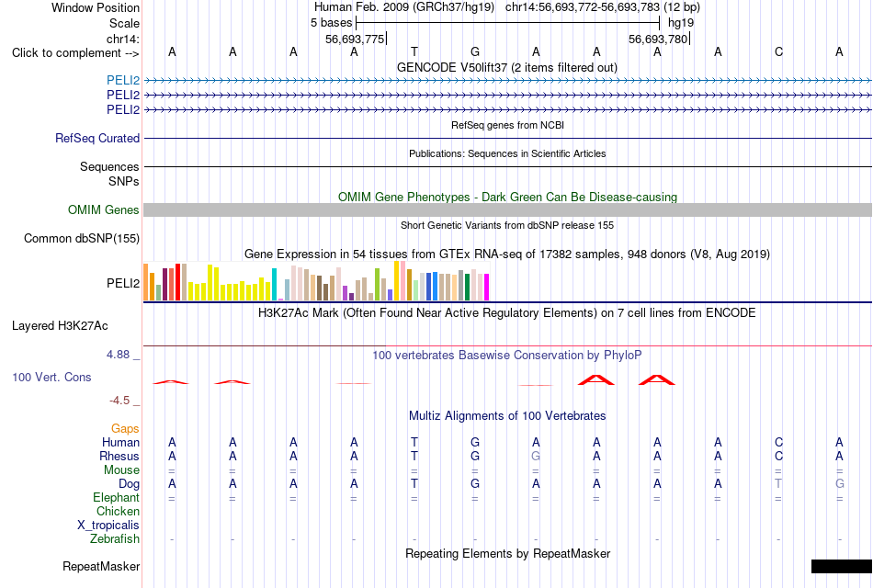Click the Window Position label
This screenshot has height=588, width=873.
tap(96, 7)
